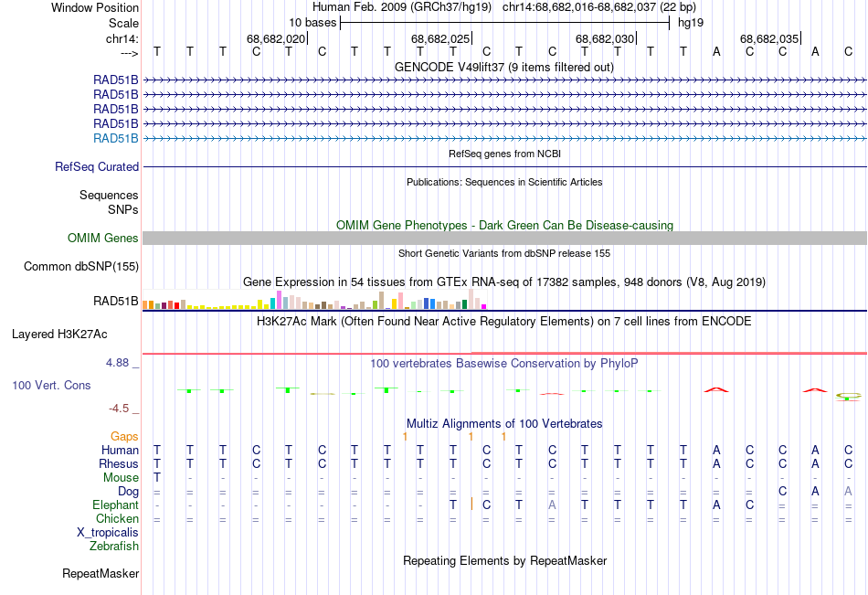
Task: Click the 100 Vert. Cons label
Action: pos(51,385)
